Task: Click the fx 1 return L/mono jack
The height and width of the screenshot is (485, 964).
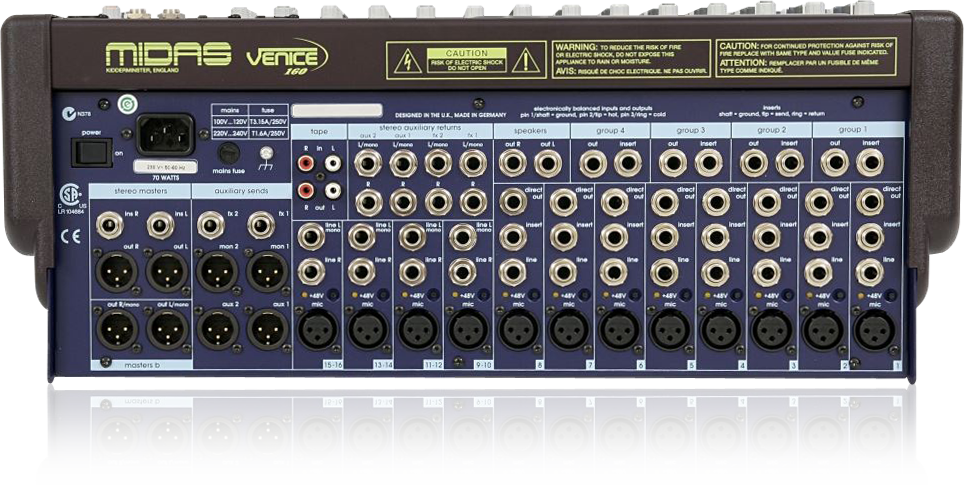Action: pyautogui.click(x=473, y=164)
